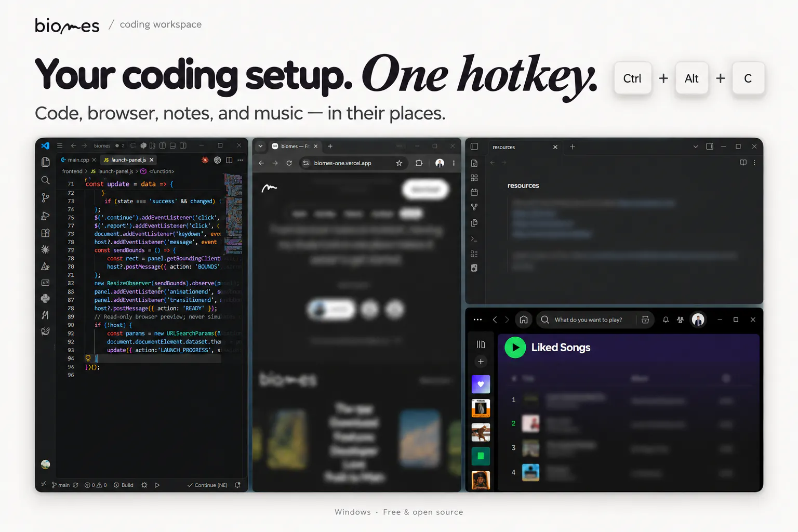Open the Liked Songs heart thumbnail in Spotify sidebar
This screenshot has height=532, width=798.
click(481, 384)
